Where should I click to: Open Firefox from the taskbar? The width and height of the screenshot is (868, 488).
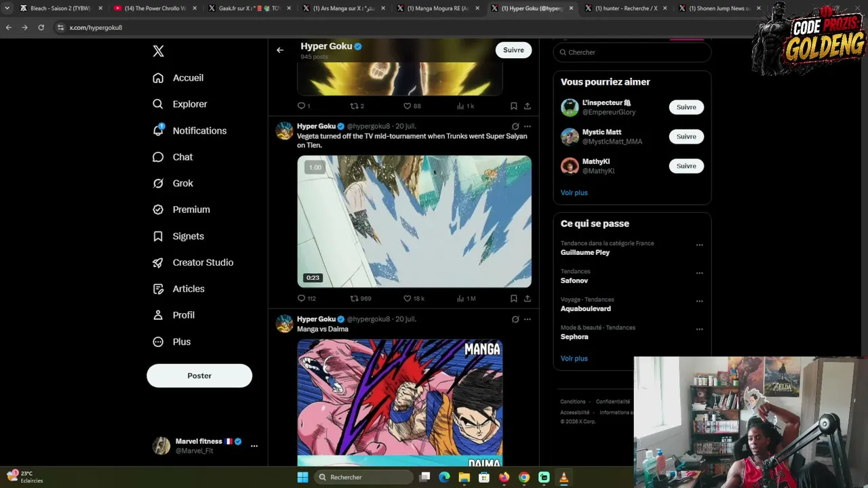504,477
